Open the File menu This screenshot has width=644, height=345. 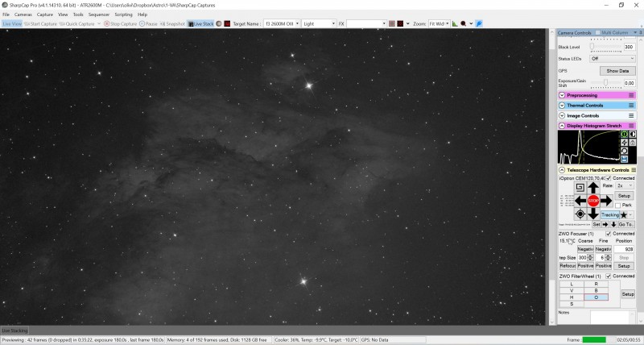tap(6, 15)
